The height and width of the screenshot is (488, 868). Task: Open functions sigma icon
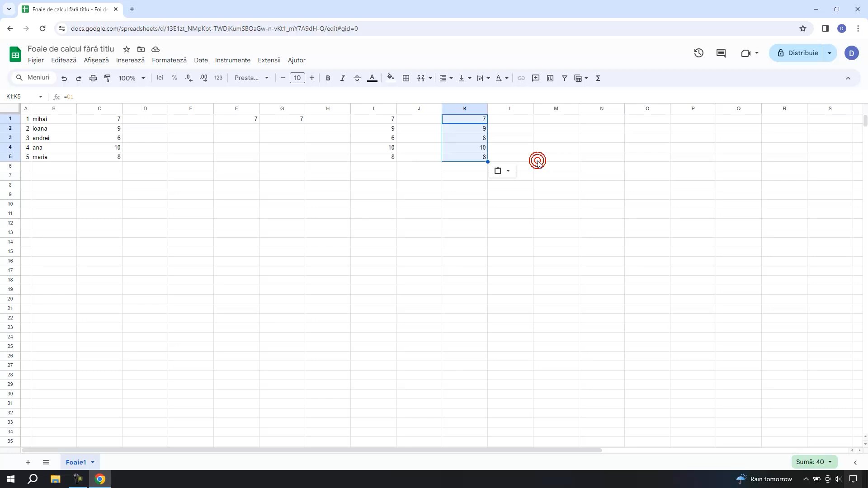(598, 78)
